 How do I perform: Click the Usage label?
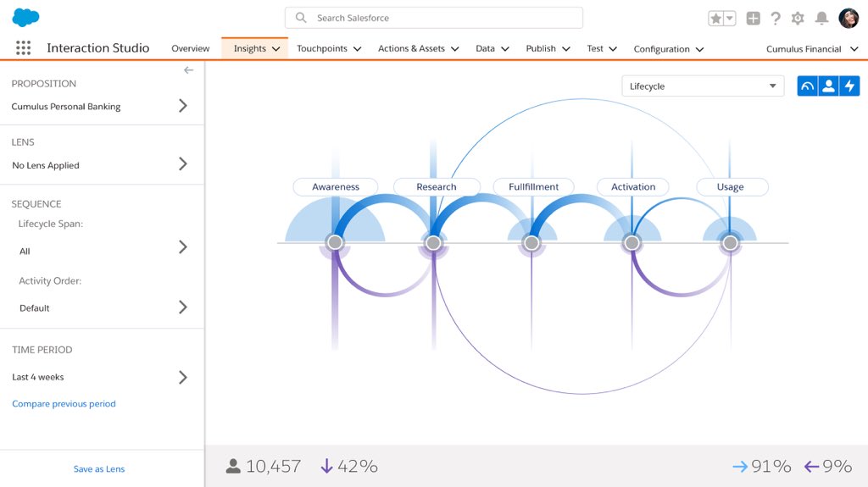tap(732, 186)
